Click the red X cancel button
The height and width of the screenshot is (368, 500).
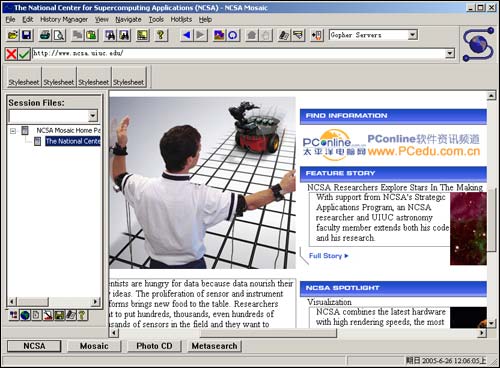pos(11,54)
